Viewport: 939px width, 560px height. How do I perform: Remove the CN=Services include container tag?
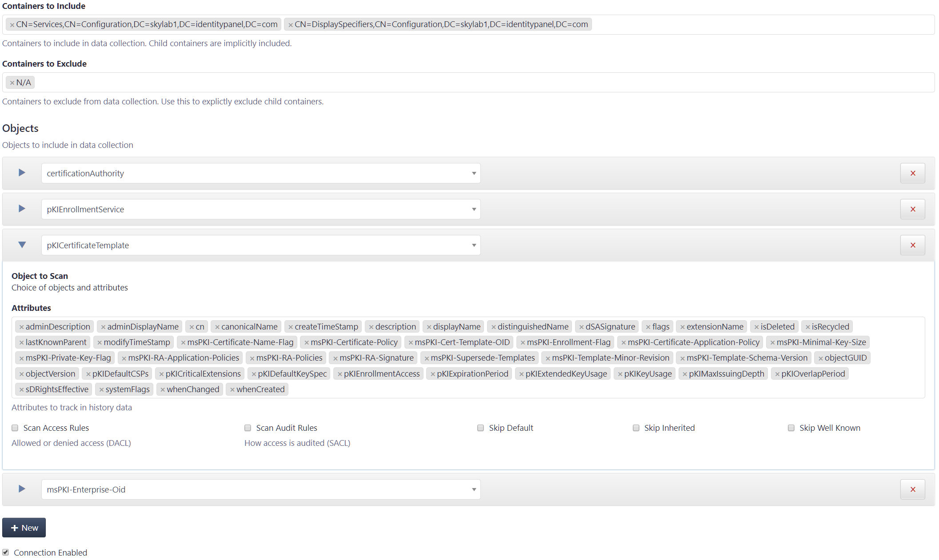coord(12,24)
